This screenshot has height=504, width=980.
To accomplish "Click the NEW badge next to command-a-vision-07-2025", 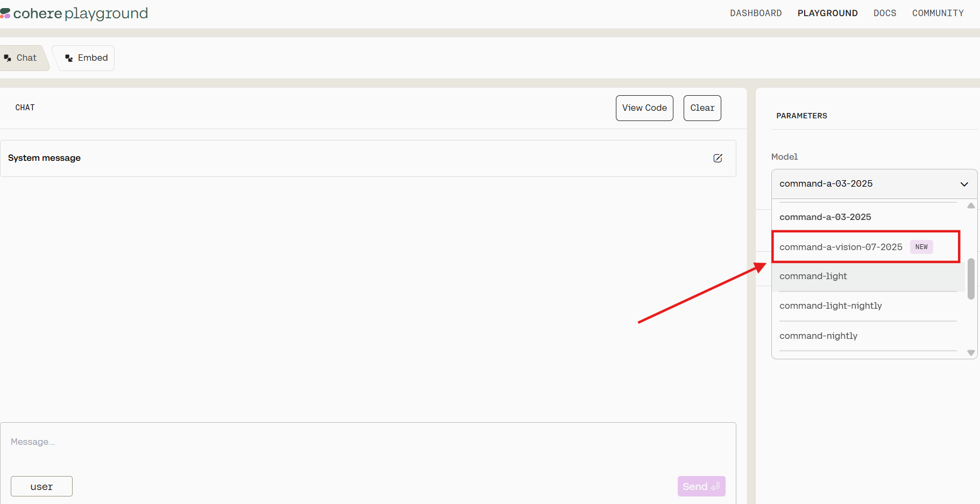I will (x=921, y=246).
